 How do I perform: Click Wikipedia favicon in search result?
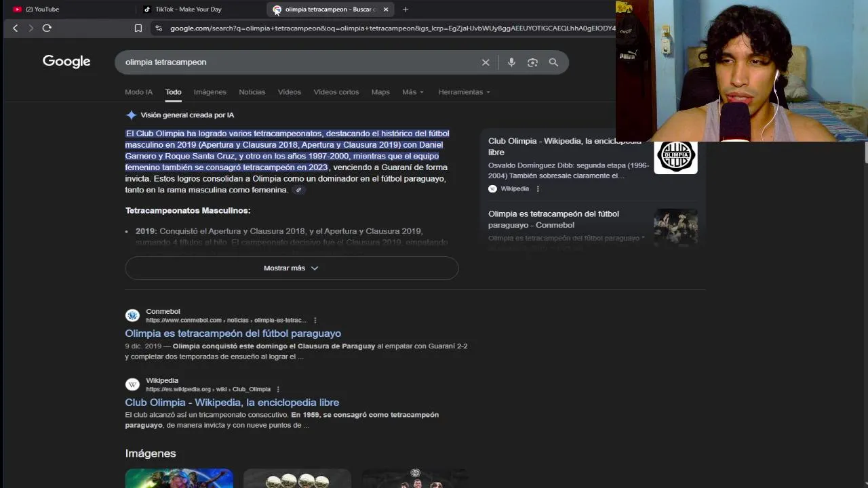(132, 384)
